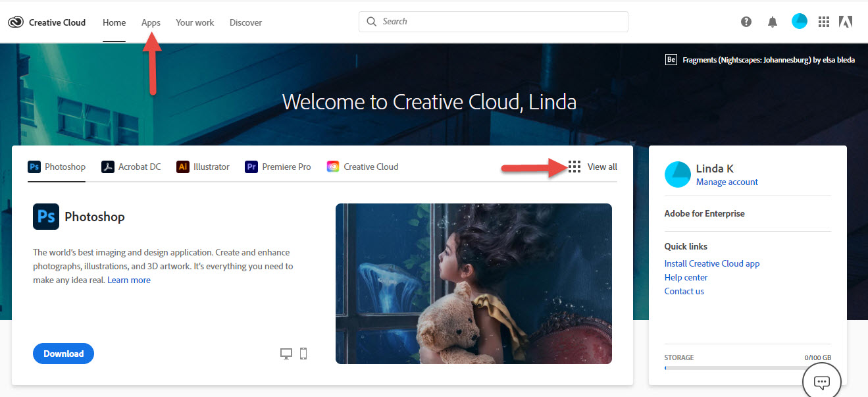Open the chat support bubble icon
868x397 pixels.
point(821,382)
